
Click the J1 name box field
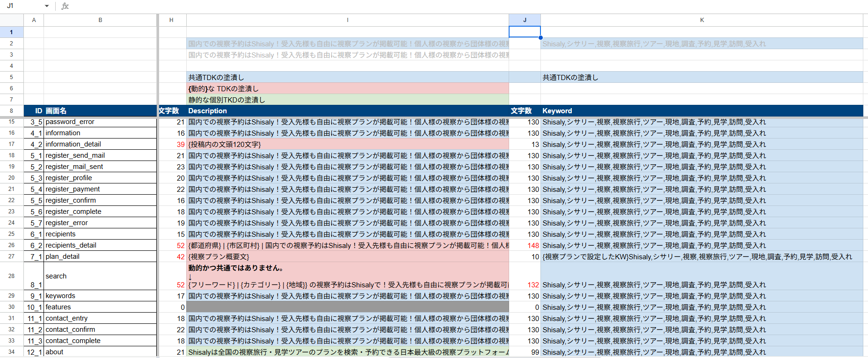pyautogui.click(x=21, y=6)
